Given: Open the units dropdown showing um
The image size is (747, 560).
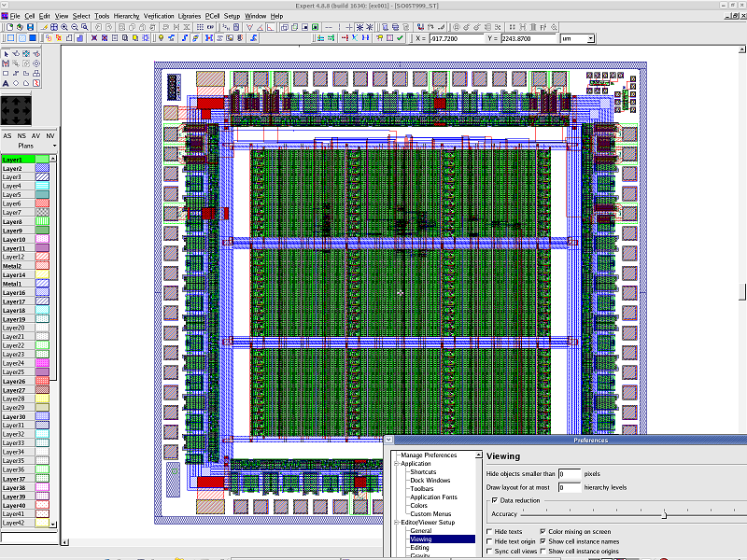Looking at the screenshot, I should [578, 38].
